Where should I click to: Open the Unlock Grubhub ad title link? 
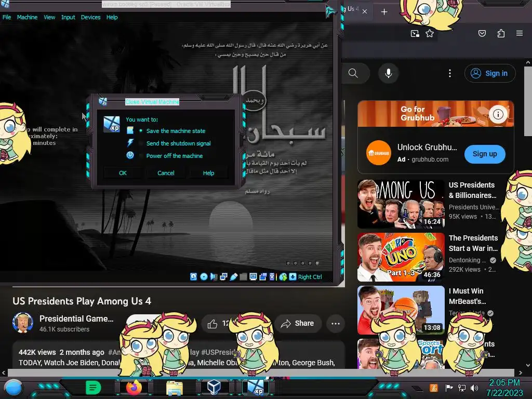(427, 147)
